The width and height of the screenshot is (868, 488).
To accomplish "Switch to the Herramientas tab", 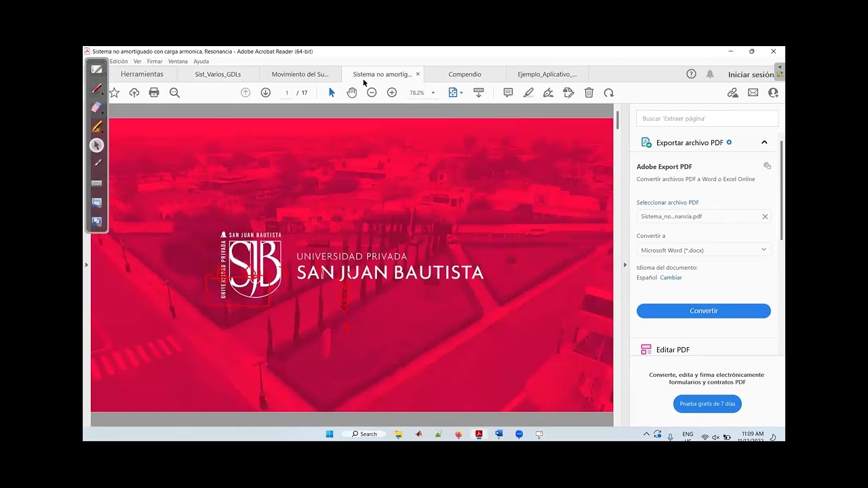I will [x=142, y=74].
